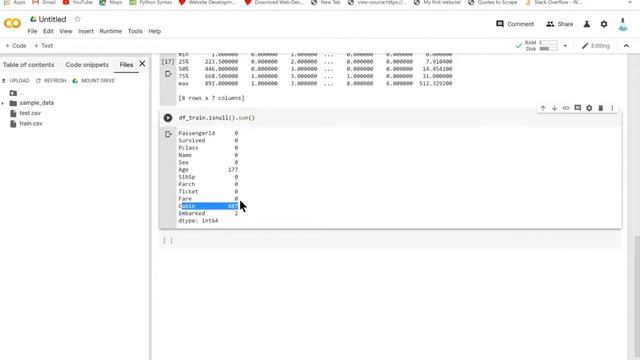Select the Files tab

click(x=126, y=64)
